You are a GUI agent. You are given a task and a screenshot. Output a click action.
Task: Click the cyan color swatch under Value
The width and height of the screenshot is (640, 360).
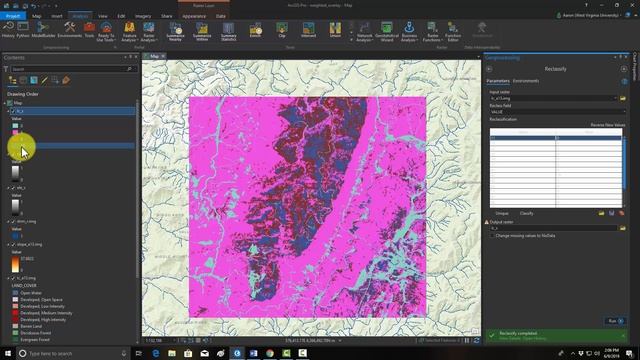coord(15,126)
